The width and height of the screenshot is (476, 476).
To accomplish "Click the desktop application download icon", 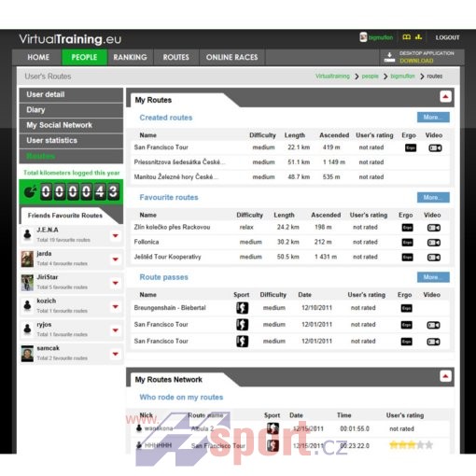I will (389, 57).
